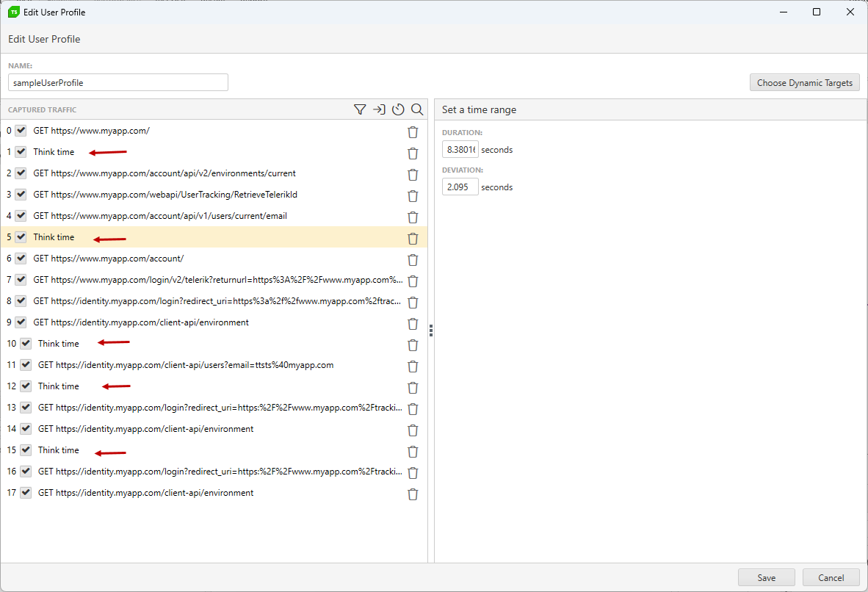Select the row 12 Think time step

tap(59, 386)
